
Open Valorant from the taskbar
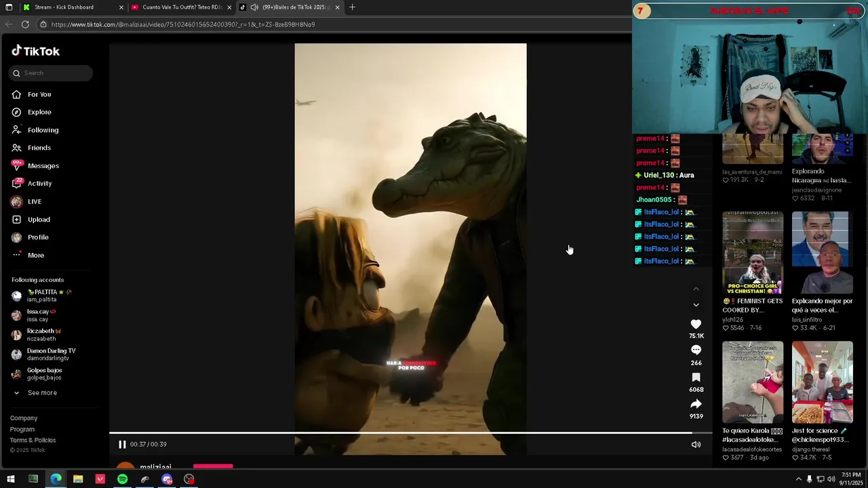click(100, 479)
